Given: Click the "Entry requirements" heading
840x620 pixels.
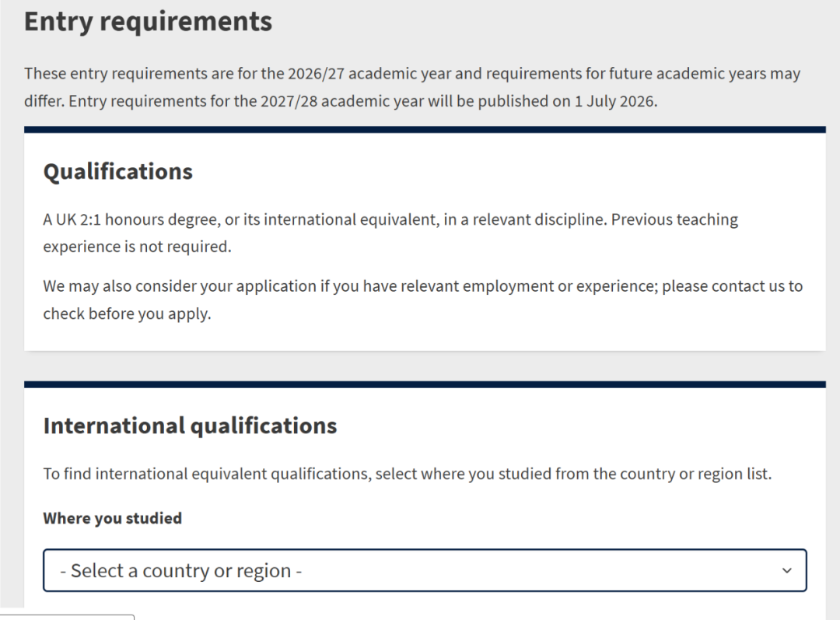Looking at the screenshot, I should click(x=148, y=21).
